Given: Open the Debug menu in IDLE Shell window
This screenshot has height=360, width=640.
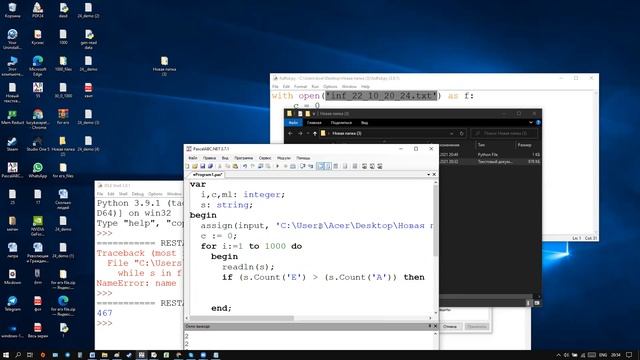Looking at the screenshot, I should (138, 194).
